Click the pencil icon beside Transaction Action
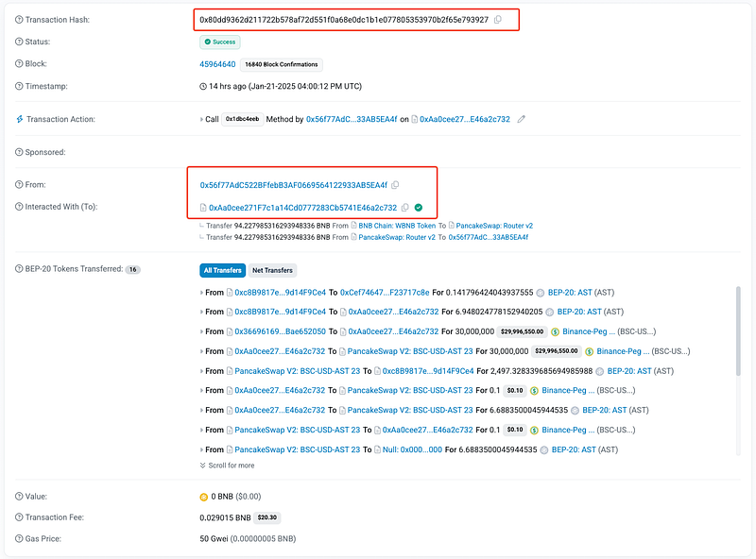This screenshot has height=559, width=756. click(x=521, y=119)
